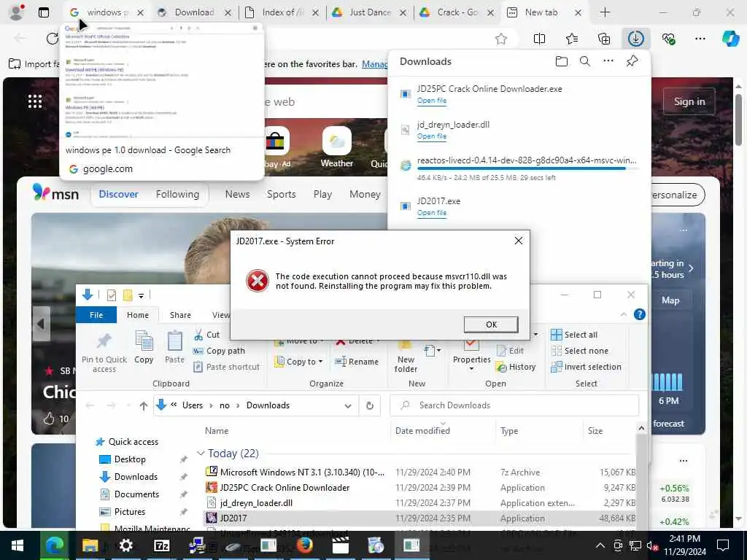Screen dimensions: 747x560
Task: Open the Favorites list icon
Action: click(x=572, y=39)
